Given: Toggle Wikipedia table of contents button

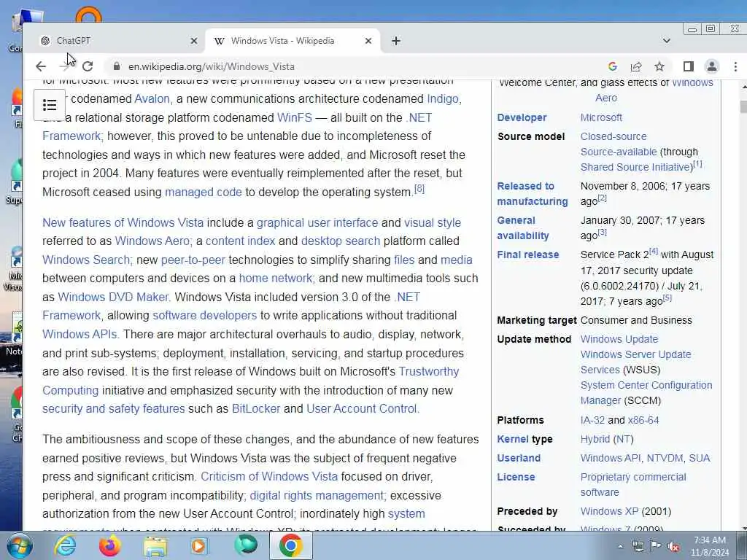Looking at the screenshot, I should [50, 105].
